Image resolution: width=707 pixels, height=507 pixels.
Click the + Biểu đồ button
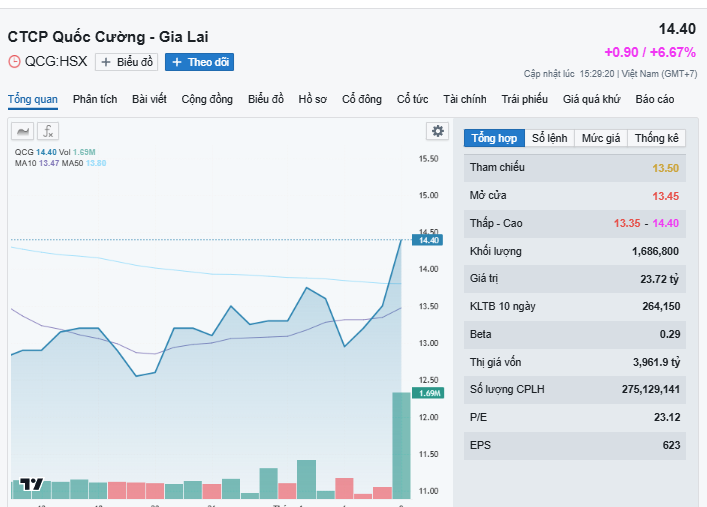click(x=126, y=62)
